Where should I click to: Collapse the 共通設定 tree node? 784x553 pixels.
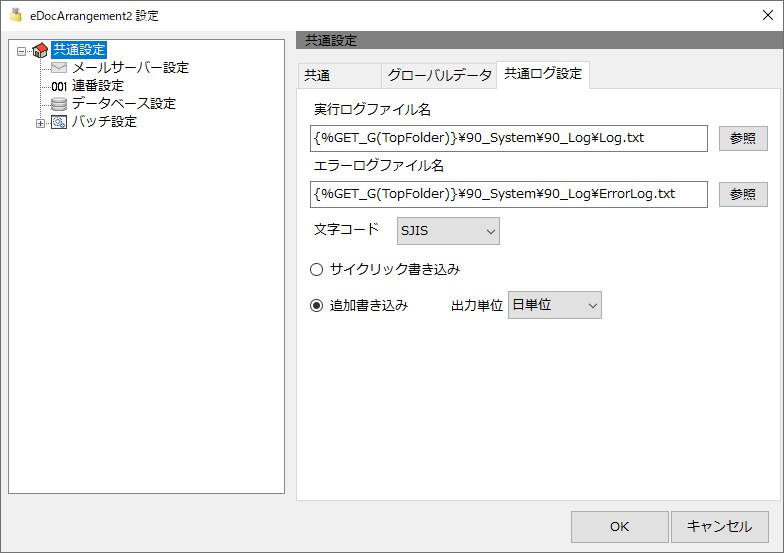pyautogui.click(x=21, y=51)
